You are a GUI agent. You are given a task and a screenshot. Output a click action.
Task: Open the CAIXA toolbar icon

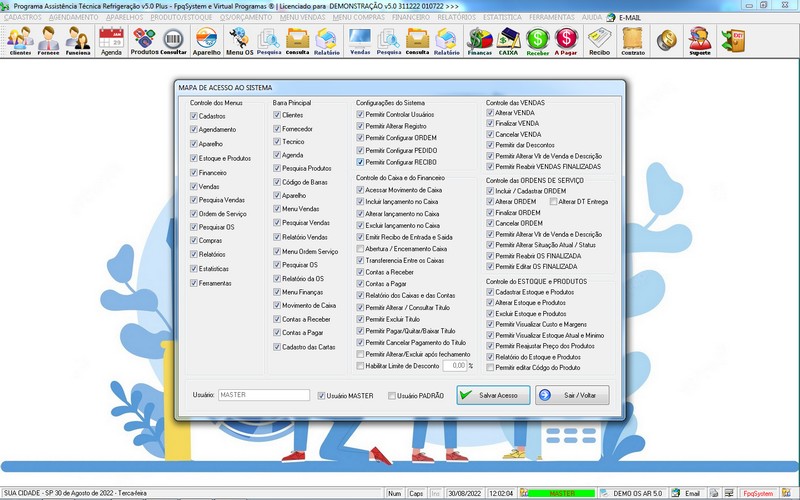point(508,41)
